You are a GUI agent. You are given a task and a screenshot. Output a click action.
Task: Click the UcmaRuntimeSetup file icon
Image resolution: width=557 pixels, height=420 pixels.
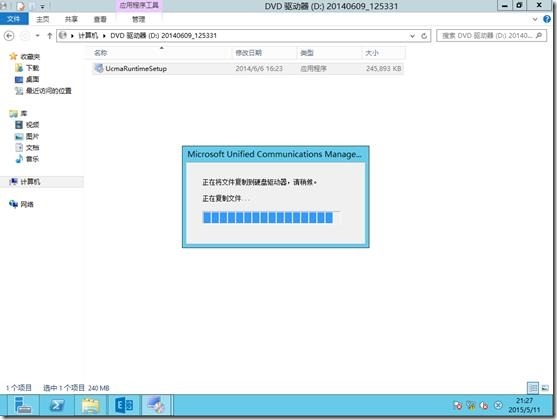point(99,68)
